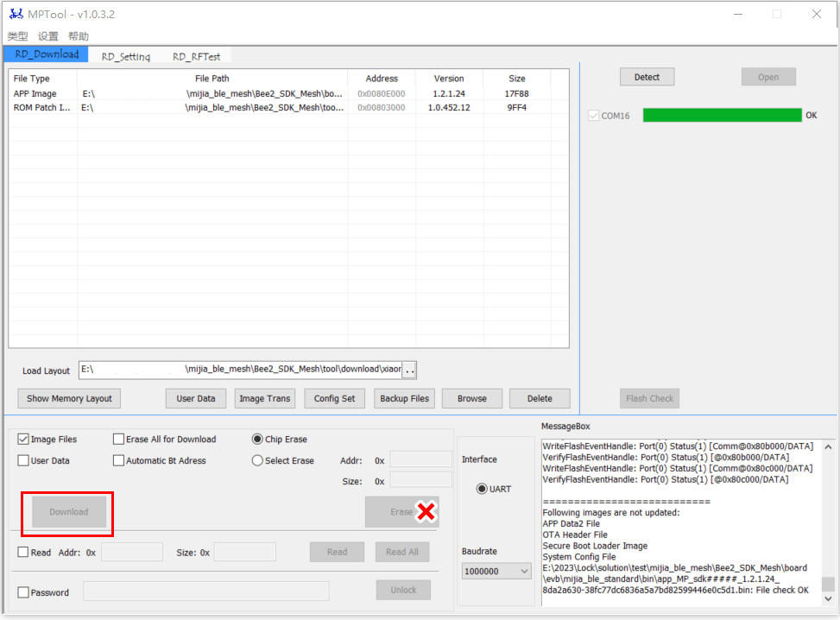Click the Backup Files button
This screenshot has width=840, height=620.
pos(405,399)
